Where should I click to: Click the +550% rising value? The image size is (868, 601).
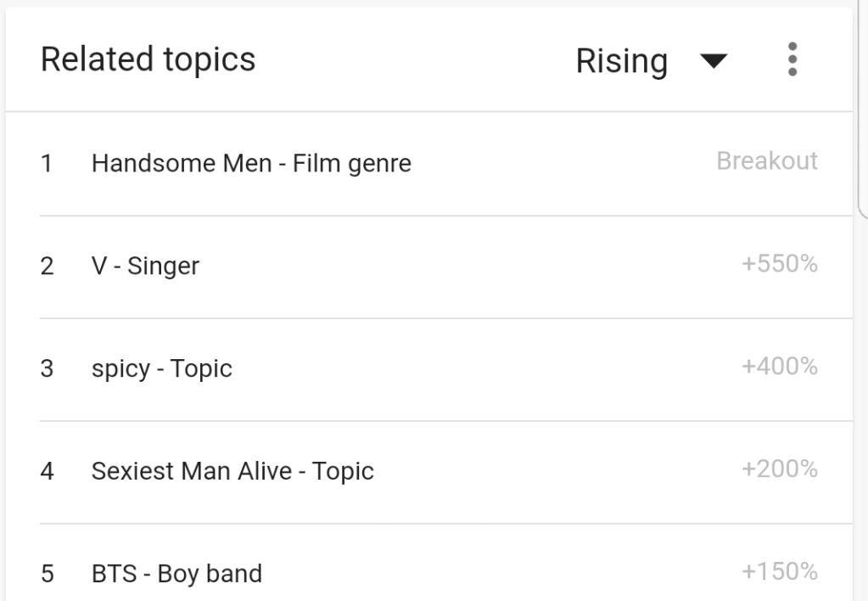tap(779, 264)
